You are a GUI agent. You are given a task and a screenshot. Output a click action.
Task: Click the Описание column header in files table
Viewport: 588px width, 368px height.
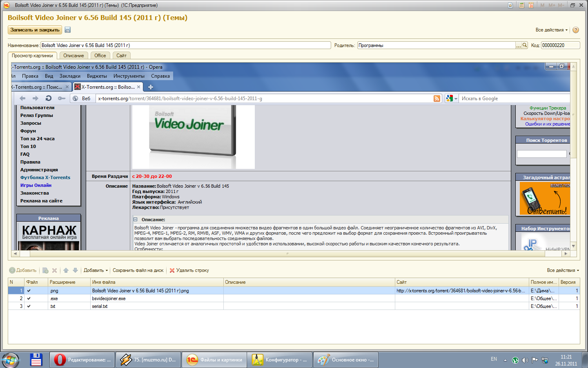(x=309, y=282)
